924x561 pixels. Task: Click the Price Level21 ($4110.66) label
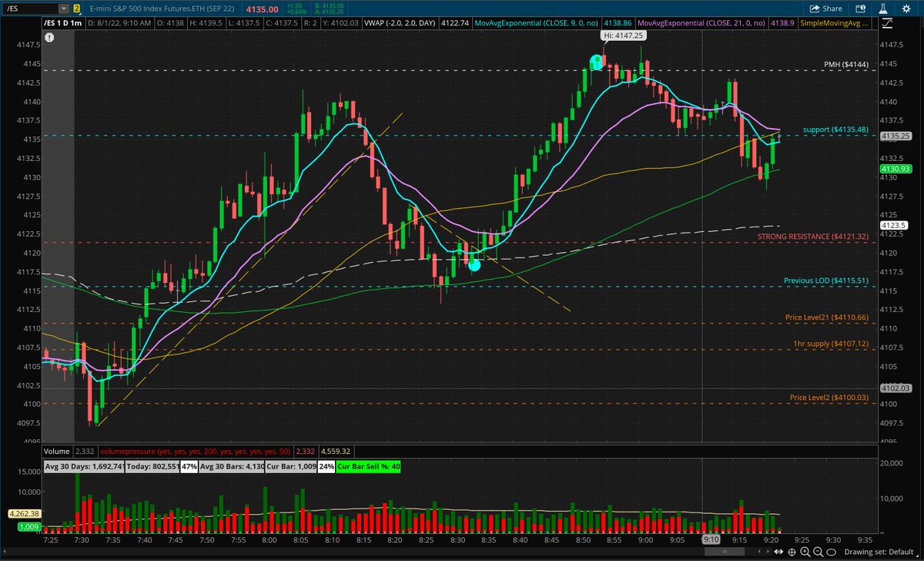[827, 317]
